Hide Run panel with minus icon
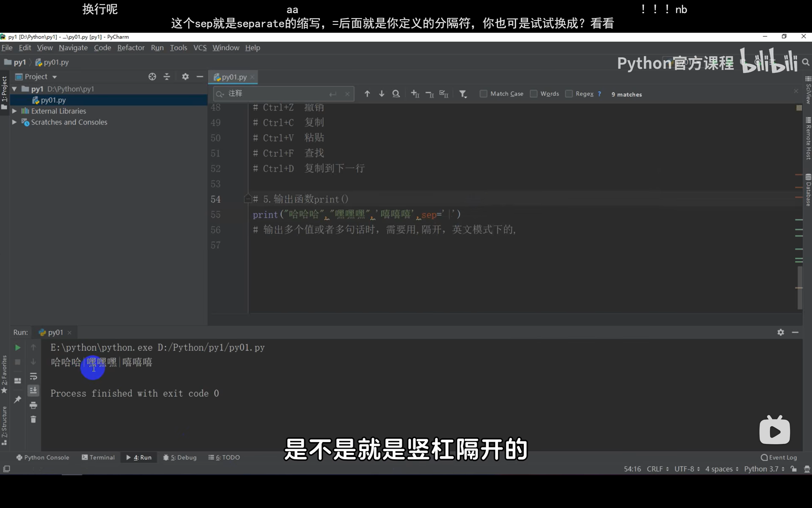This screenshot has height=508, width=812. 795,332
